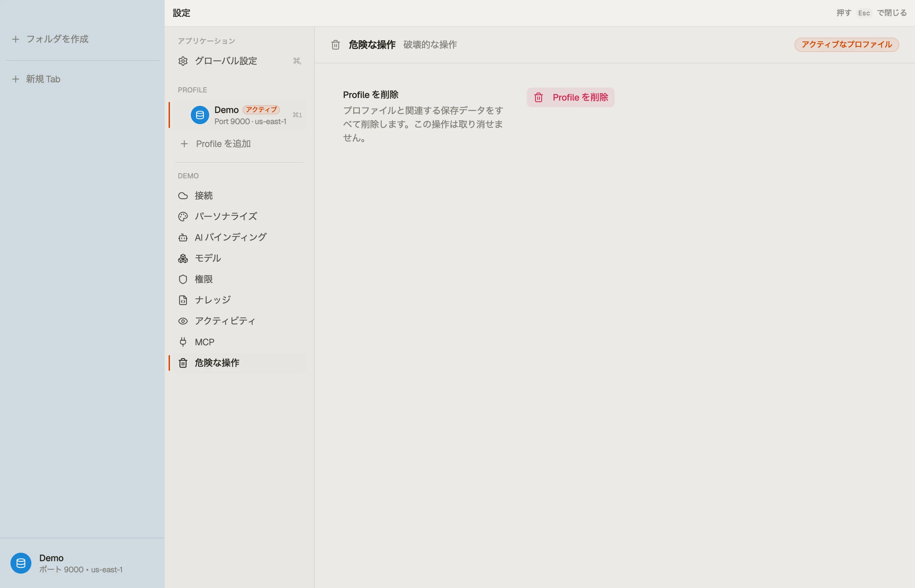This screenshot has width=915, height=588.
Task: Click the gear icon beside グローバル設定
Action: (x=183, y=61)
